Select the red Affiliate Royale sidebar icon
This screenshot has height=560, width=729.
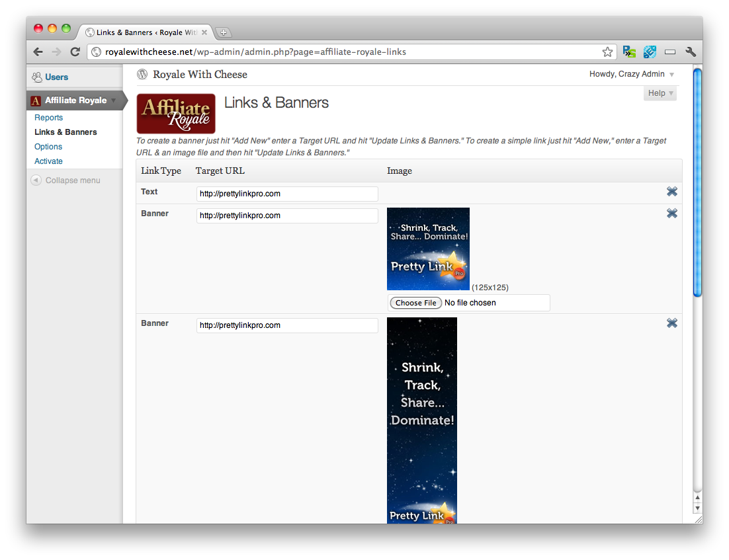click(x=35, y=100)
